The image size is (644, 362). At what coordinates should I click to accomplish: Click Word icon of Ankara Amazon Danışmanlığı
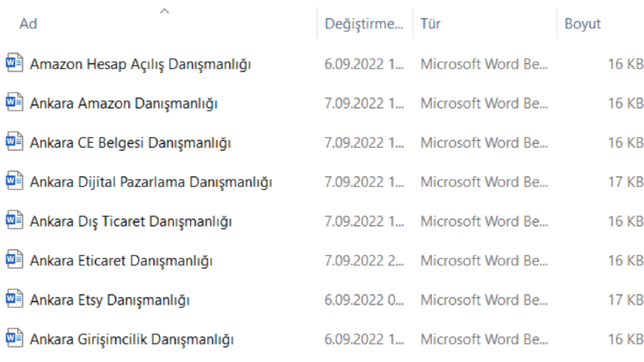[15, 102]
